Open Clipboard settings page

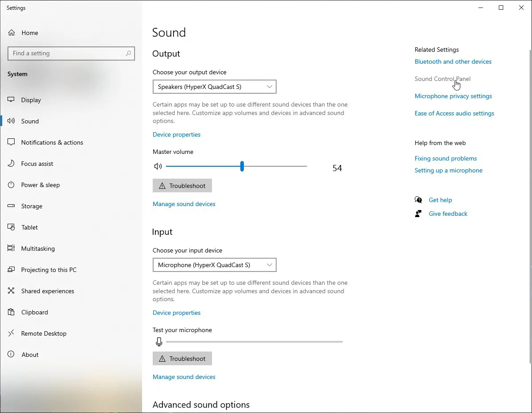[x=71, y=312]
